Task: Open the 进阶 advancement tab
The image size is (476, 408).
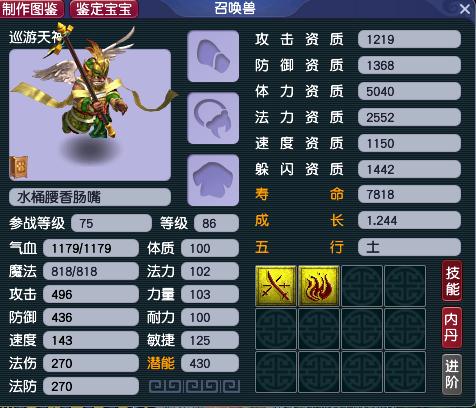Action: click(452, 374)
